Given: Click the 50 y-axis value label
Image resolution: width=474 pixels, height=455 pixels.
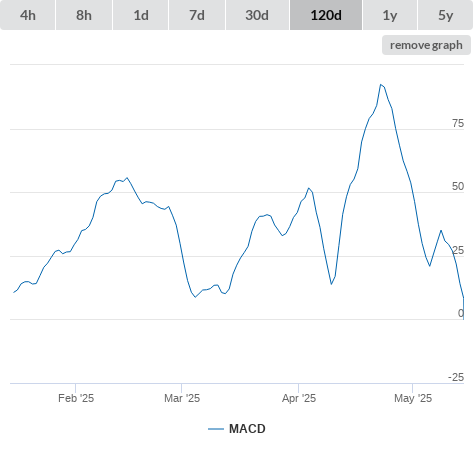Looking at the screenshot, I should (x=458, y=186).
